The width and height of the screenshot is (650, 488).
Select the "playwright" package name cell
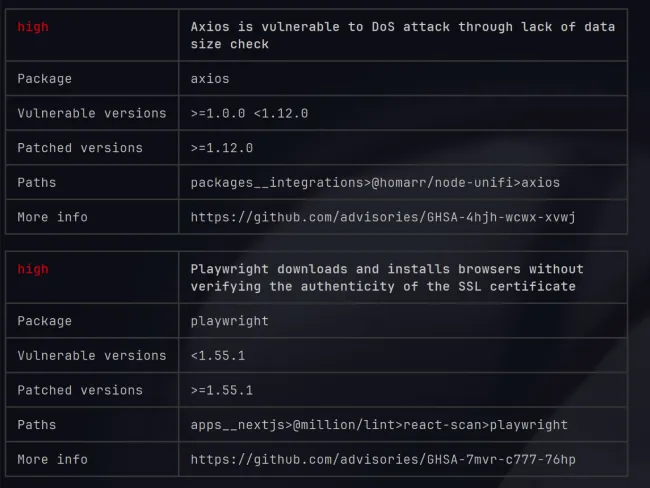[230, 321]
